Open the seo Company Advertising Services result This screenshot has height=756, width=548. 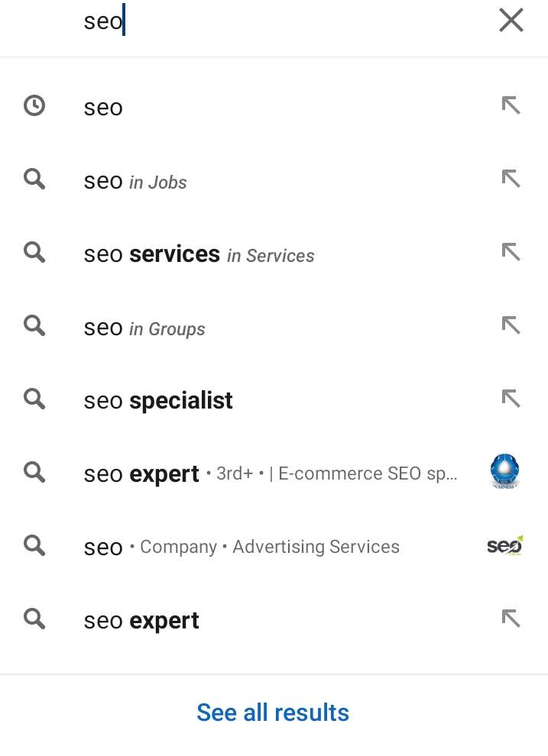[x=274, y=546]
